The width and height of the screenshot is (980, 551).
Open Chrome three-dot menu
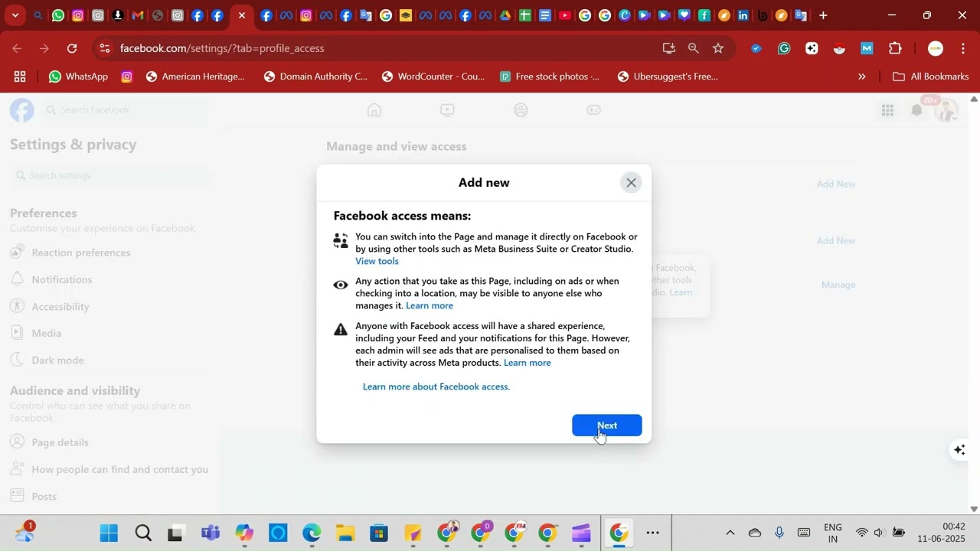963,48
